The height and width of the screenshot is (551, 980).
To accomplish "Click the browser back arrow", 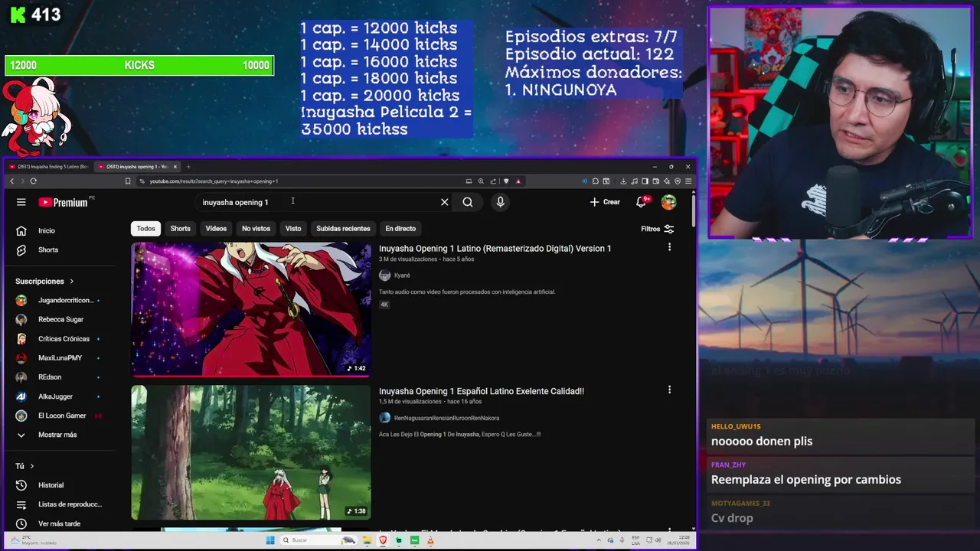I will (11, 181).
